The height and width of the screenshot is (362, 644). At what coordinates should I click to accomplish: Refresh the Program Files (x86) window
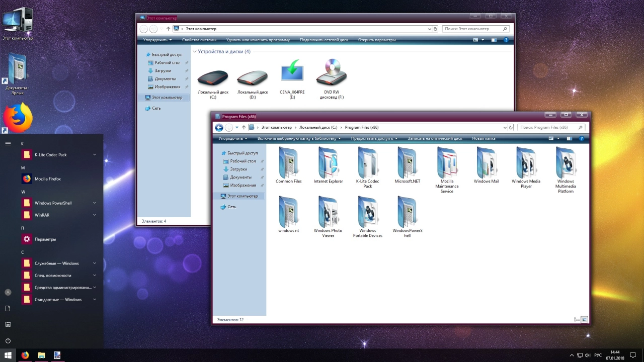point(511,127)
